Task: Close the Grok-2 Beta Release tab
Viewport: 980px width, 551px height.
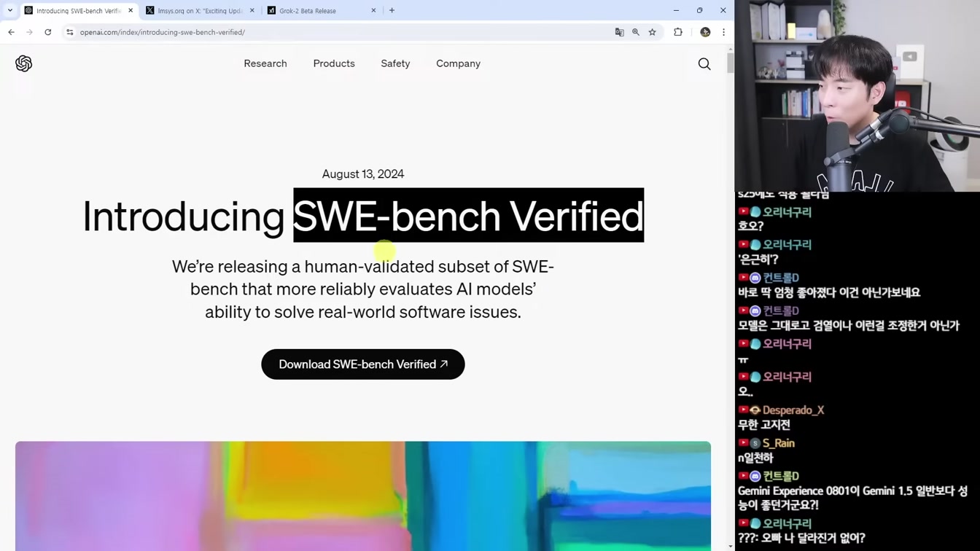Action: [x=373, y=11]
